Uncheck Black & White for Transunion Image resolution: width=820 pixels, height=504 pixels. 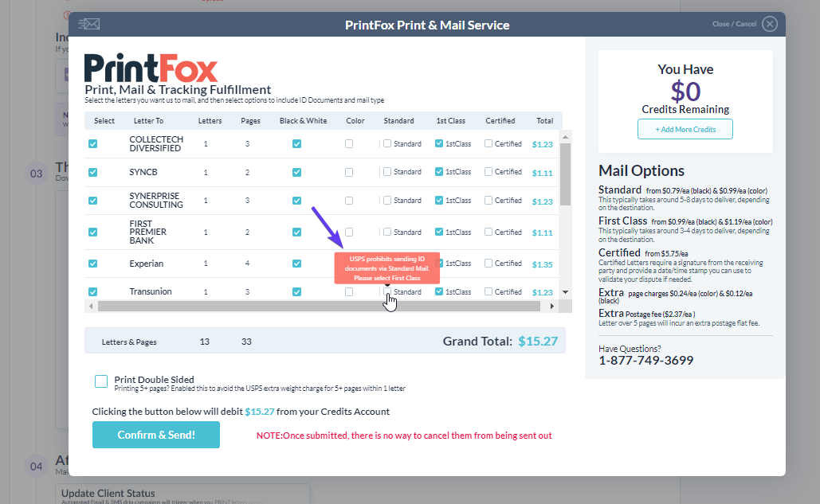coord(296,292)
